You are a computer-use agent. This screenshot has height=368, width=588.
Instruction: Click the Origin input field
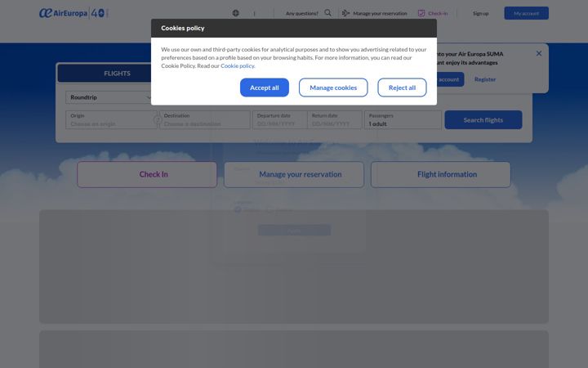(x=111, y=119)
